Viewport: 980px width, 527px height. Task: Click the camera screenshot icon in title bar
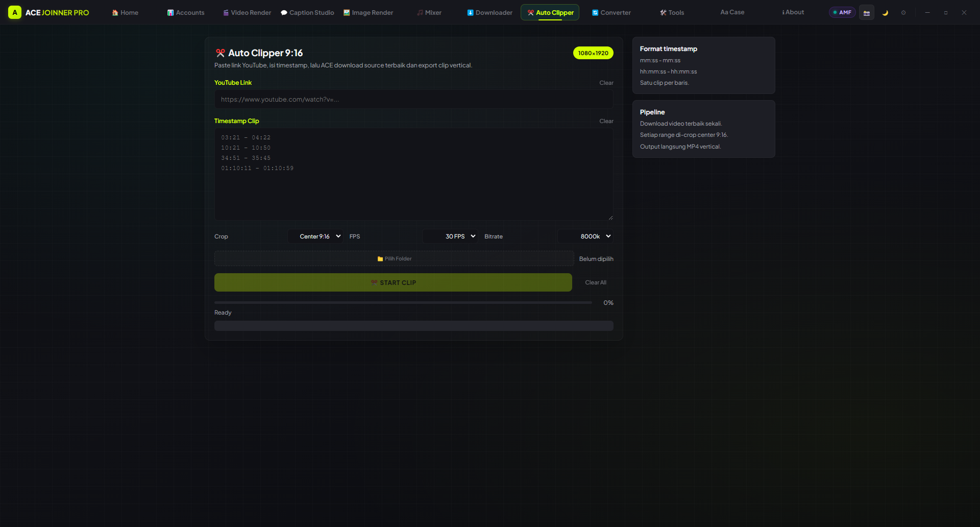(x=866, y=12)
